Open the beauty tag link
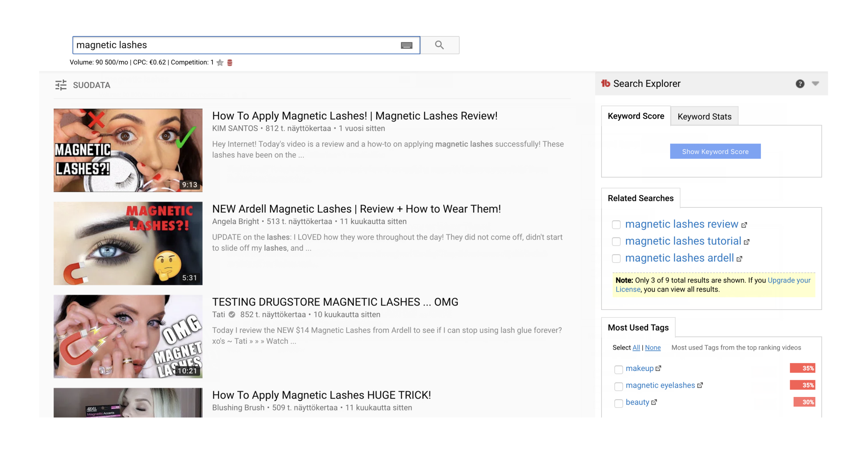The height and width of the screenshot is (452, 868). (x=637, y=402)
